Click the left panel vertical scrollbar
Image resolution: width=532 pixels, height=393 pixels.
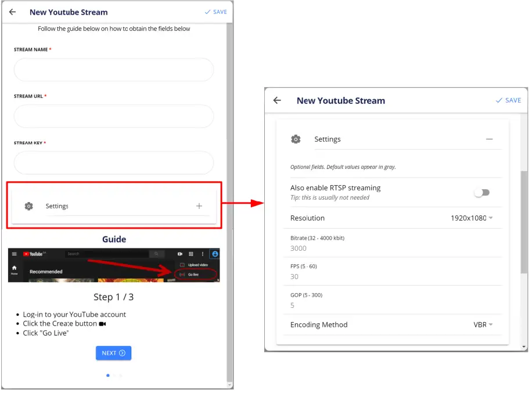coord(229,202)
